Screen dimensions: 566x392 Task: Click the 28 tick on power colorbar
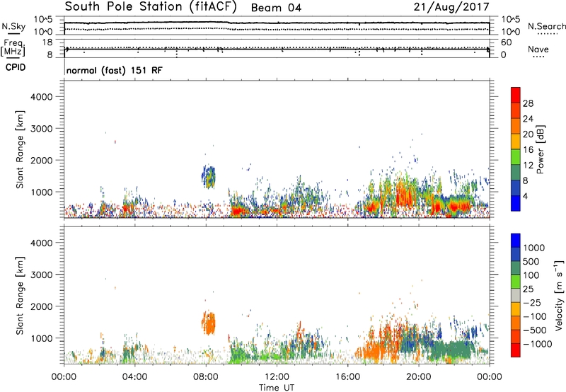528,103
